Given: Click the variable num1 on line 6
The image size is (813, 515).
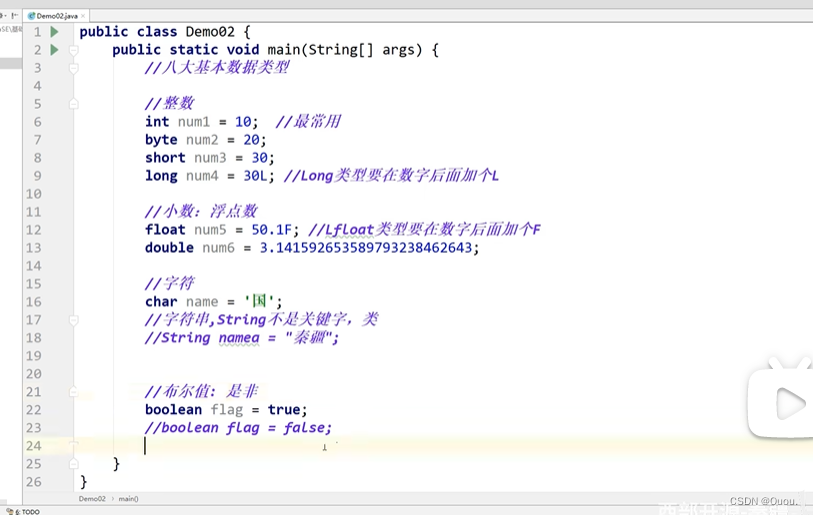Looking at the screenshot, I should point(193,122).
